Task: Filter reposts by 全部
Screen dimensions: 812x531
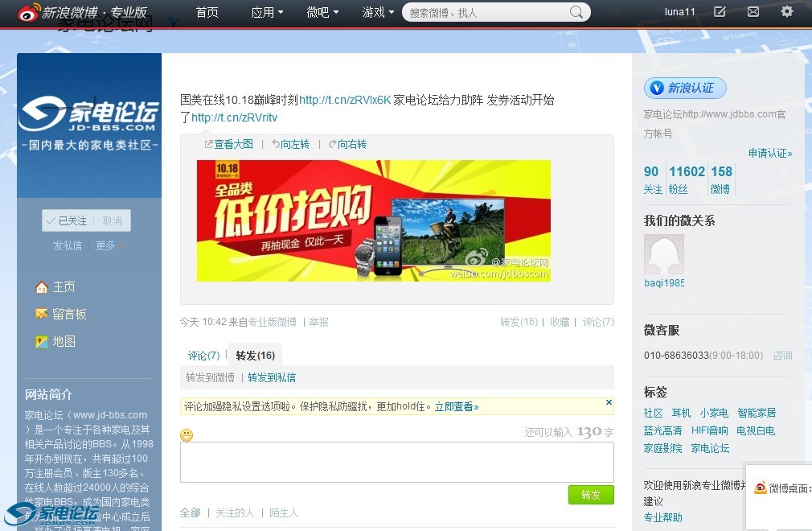Action: 190,512
